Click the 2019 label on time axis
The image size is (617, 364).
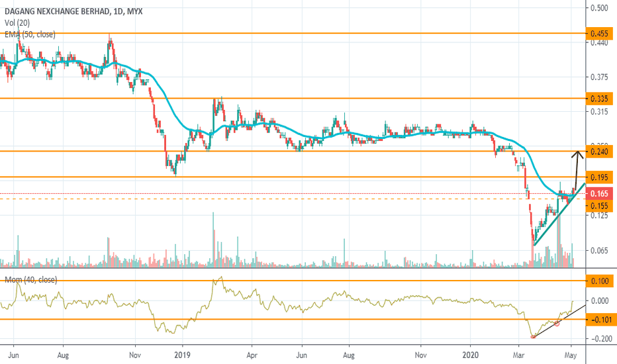182,355
